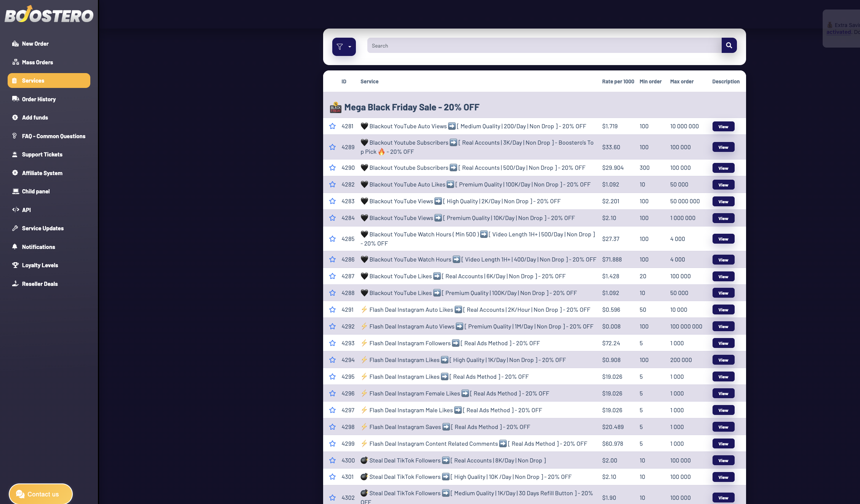Open the FAQ - Common Questions page
Image resolution: width=860 pixels, height=504 pixels.
coord(53,136)
